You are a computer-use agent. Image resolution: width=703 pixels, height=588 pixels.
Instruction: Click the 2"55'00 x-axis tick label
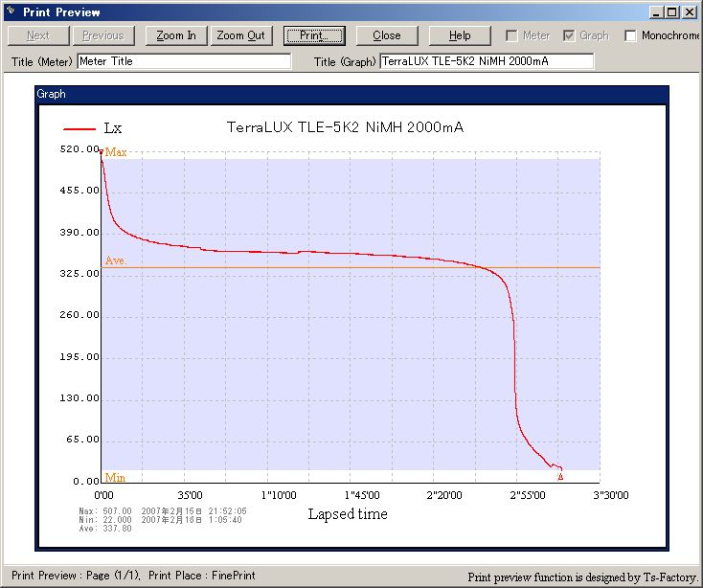click(528, 495)
